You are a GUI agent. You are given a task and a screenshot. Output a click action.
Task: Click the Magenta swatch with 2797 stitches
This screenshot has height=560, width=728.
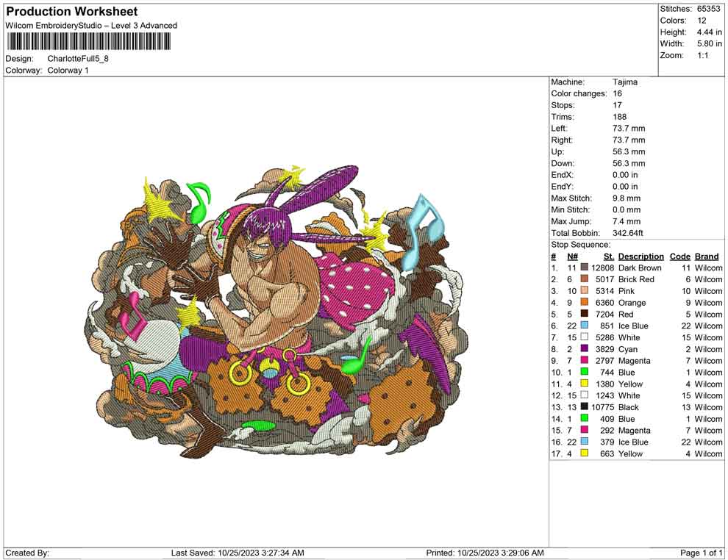(585, 361)
